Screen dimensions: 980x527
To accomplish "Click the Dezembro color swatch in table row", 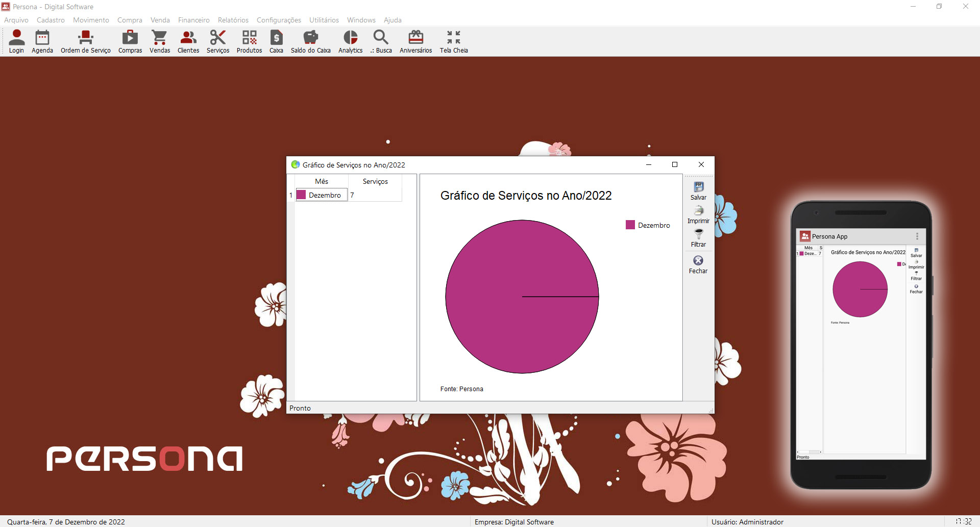I will click(301, 195).
